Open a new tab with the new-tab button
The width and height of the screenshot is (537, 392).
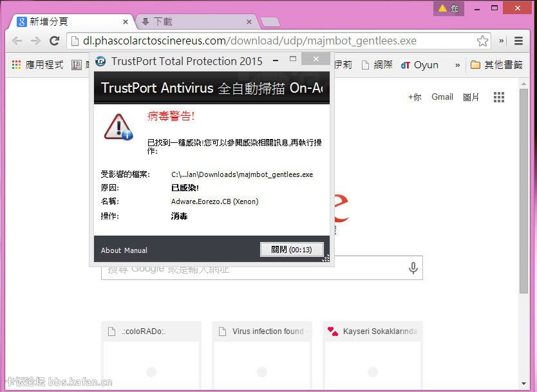(270, 23)
